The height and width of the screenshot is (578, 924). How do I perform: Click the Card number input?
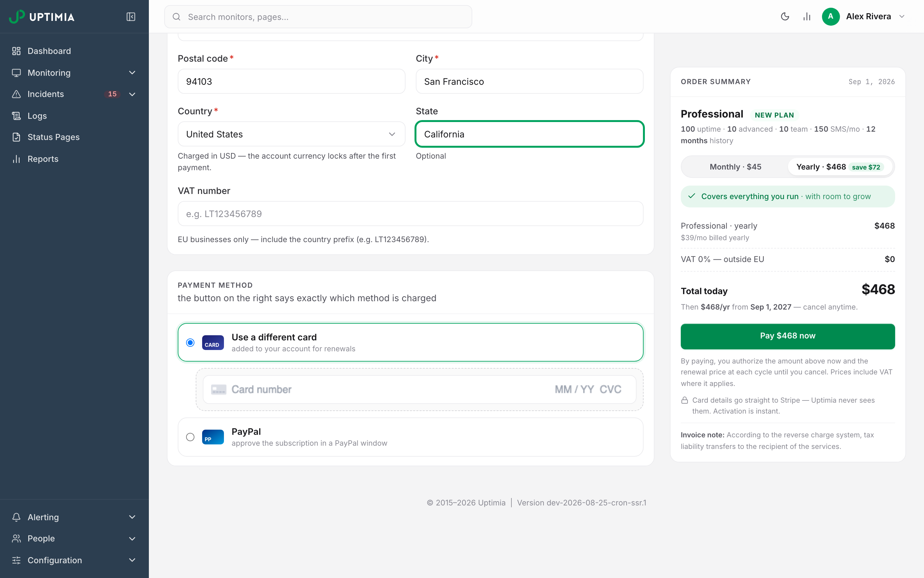point(261,390)
